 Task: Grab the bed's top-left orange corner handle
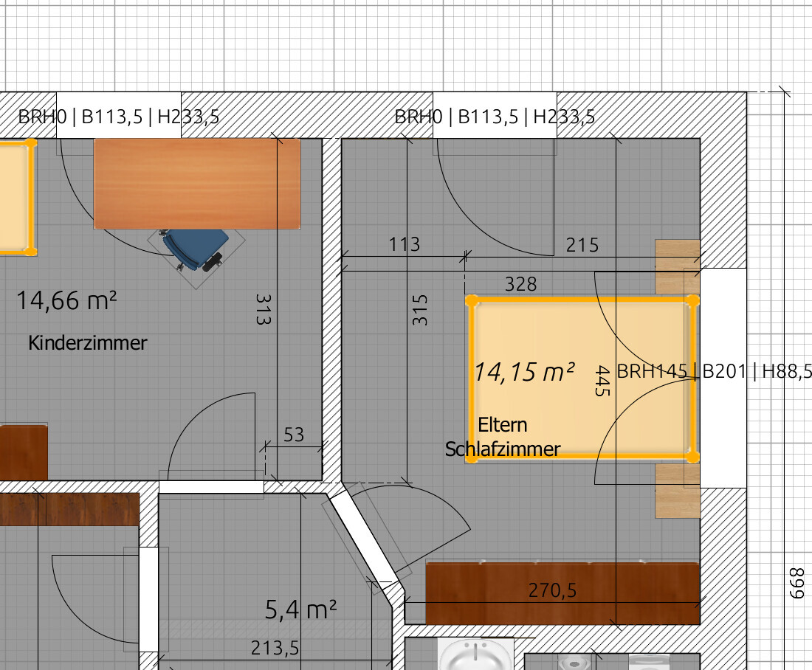(471, 301)
